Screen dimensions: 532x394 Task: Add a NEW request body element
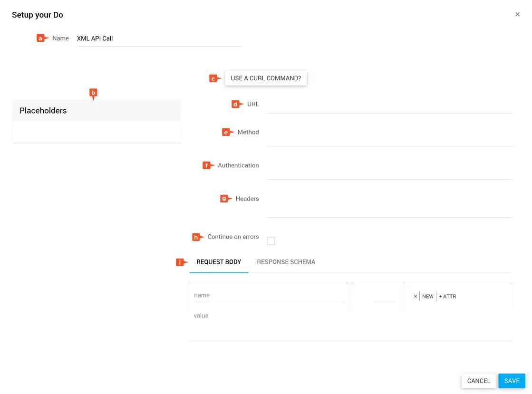428,296
